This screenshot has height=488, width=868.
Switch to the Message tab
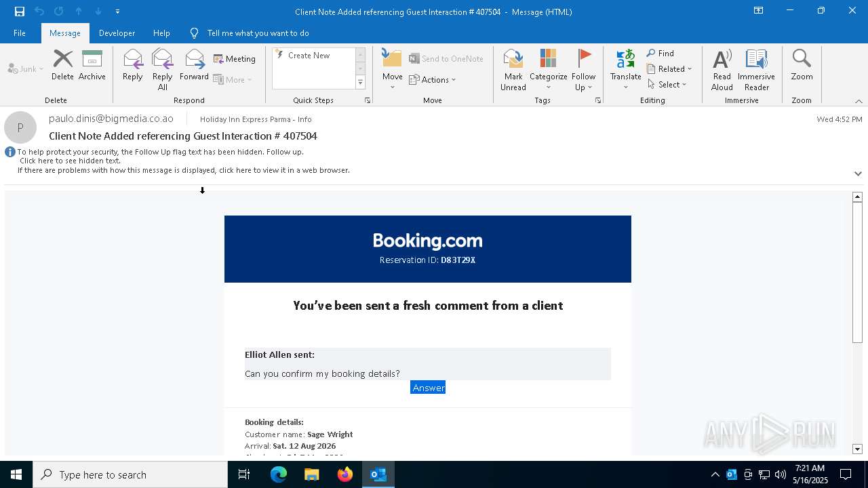[x=65, y=33]
